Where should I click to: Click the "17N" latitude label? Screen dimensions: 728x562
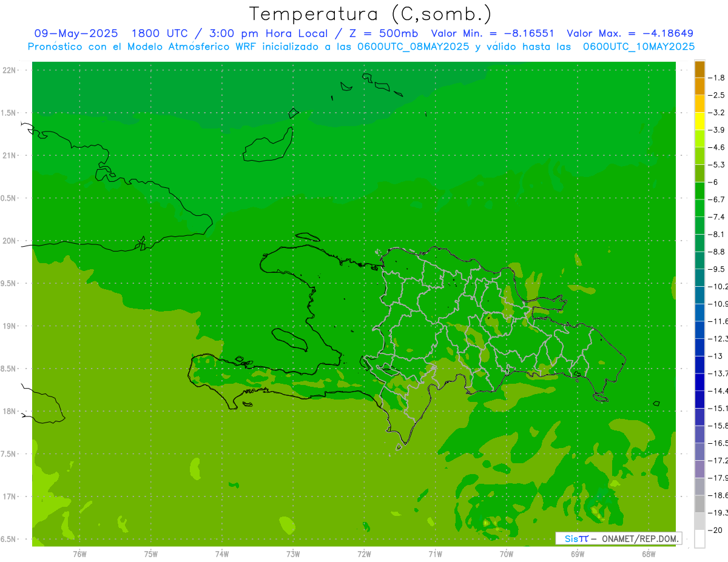pyautogui.click(x=9, y=497)
